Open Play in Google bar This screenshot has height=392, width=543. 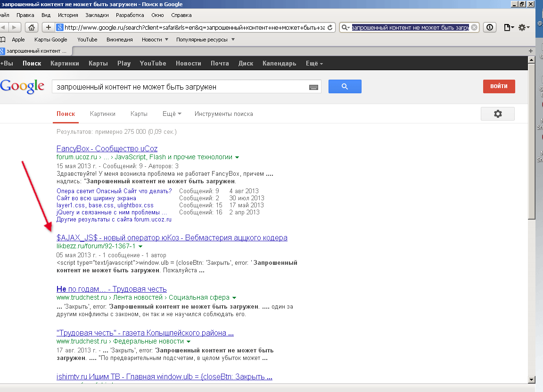pos(123,64)
